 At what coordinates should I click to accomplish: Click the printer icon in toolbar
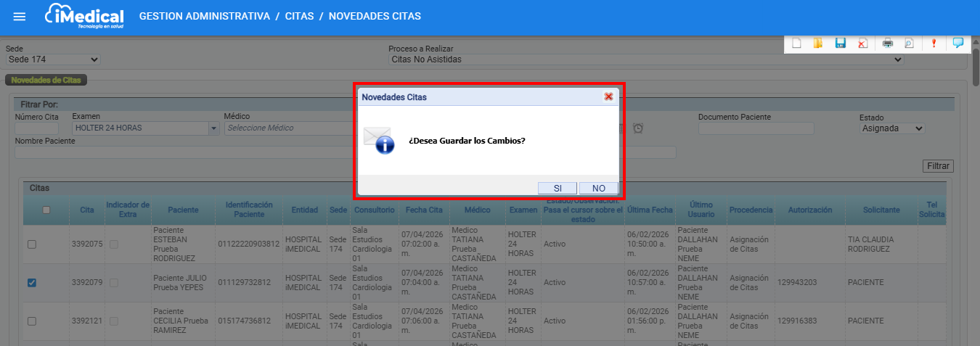tap(887, 44)
